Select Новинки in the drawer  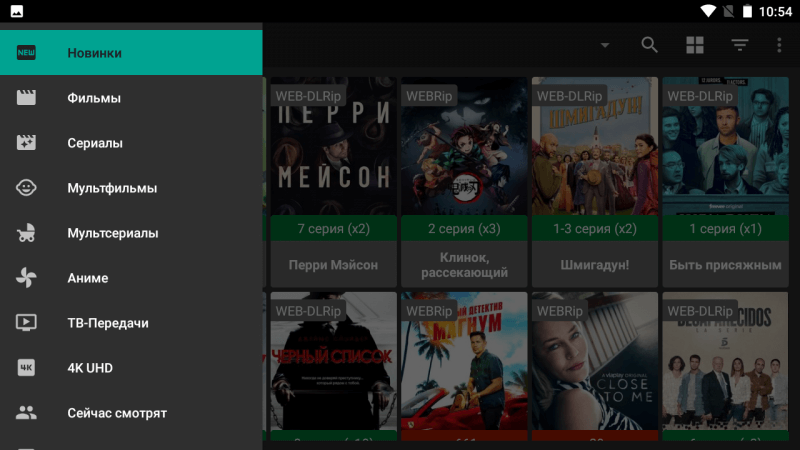click(131, 53)
